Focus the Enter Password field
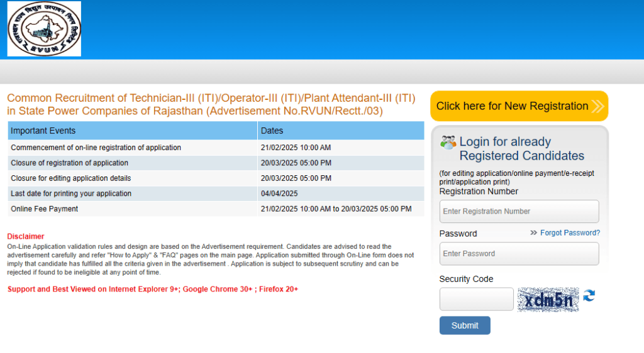The width and height of the screenshot is (644, 353). 519,254
